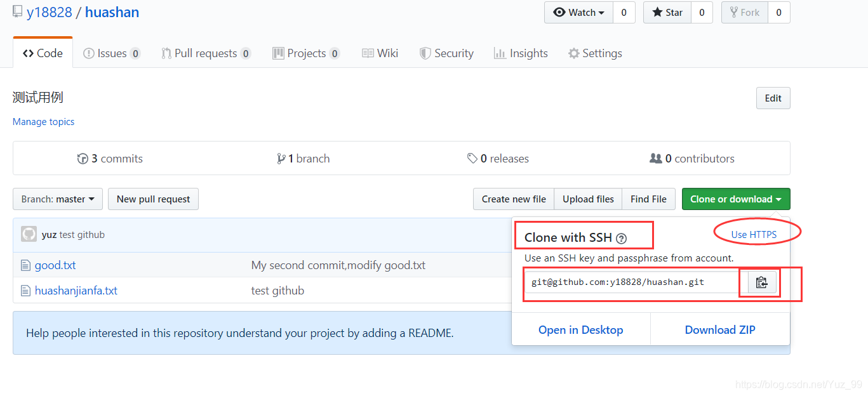The height and width of the screenshot is (396, 868).
Task: Expand the Branch: master selector
Action: (x=58, y=199)
